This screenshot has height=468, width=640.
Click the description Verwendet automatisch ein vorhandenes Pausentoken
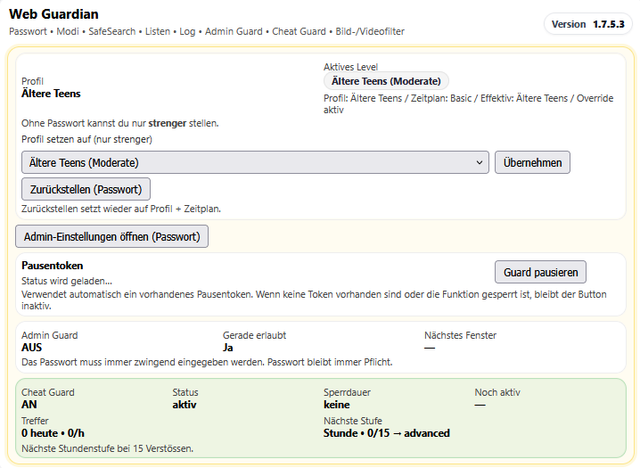pos(313,300)
